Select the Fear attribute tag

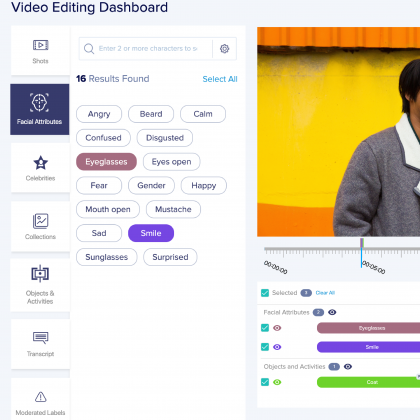coord(99,185)
